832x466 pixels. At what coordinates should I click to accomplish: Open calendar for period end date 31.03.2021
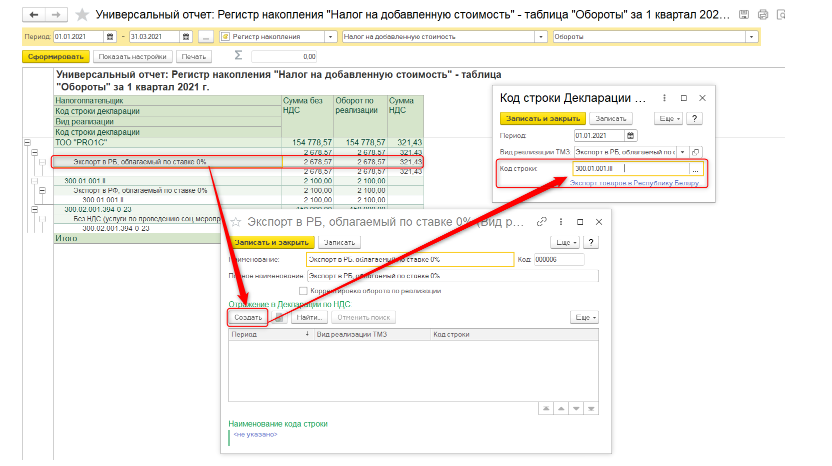tap(183, 37)
